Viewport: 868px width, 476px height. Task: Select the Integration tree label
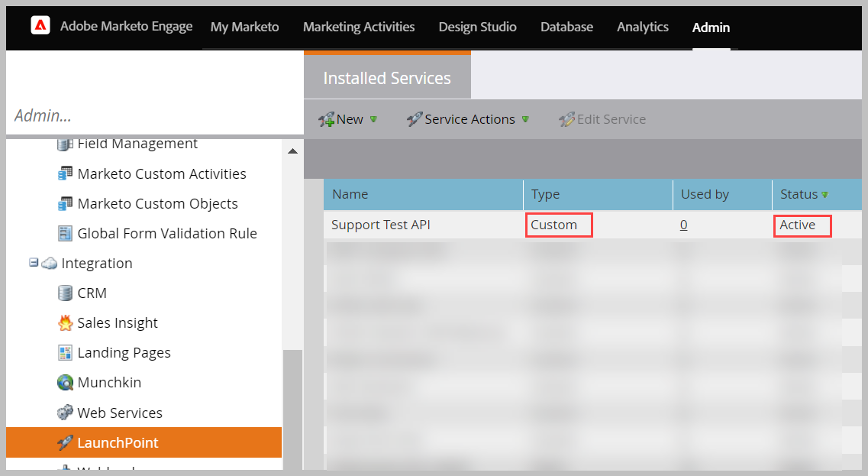tap(97, 263)
